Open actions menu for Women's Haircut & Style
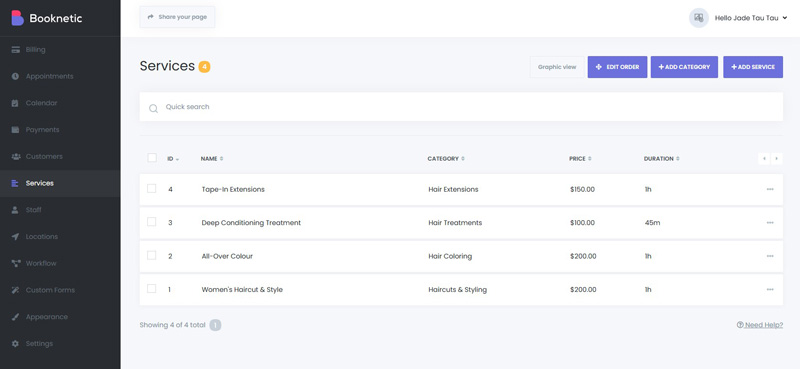800x369 pixels. (770, 289)
